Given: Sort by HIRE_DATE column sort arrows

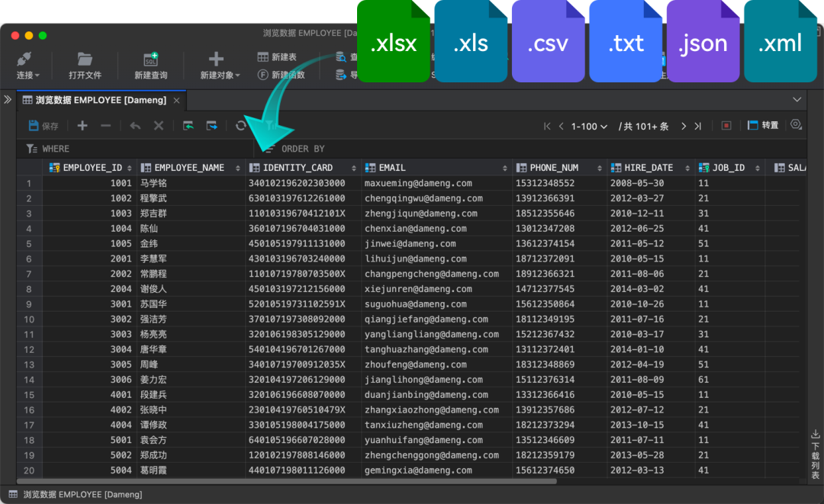Looking at the screenshot, I should (x=687, y=168).
